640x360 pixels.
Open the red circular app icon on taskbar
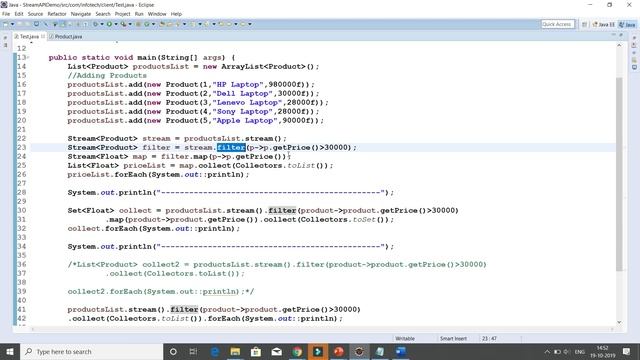click(339, 351)
